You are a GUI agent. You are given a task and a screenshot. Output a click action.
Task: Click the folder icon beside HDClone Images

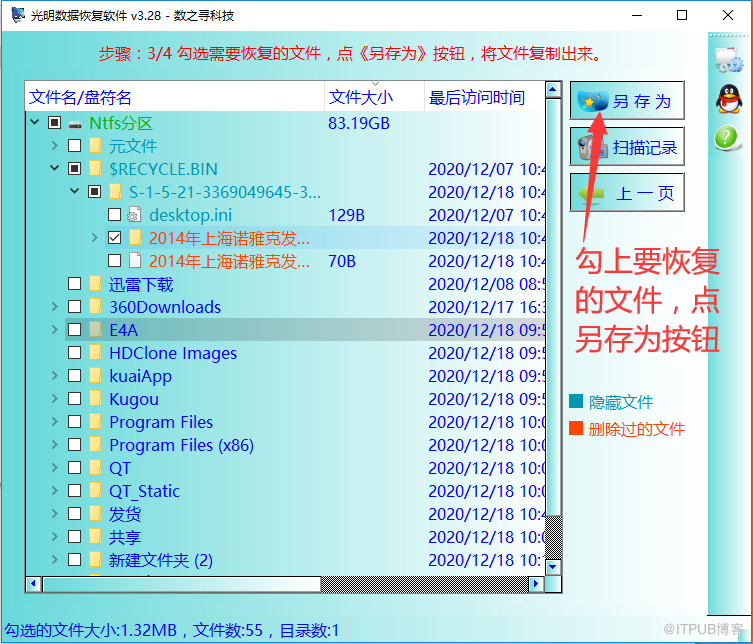coord(95,353)
